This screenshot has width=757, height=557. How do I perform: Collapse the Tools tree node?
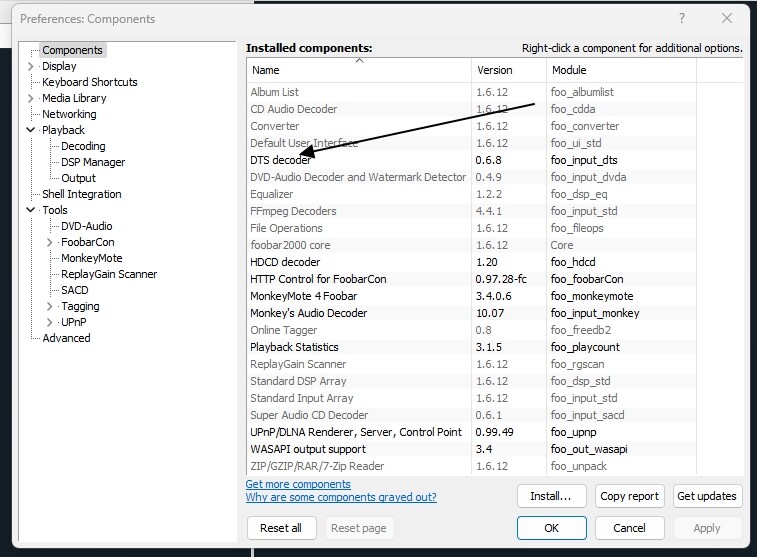click(31, 210)
